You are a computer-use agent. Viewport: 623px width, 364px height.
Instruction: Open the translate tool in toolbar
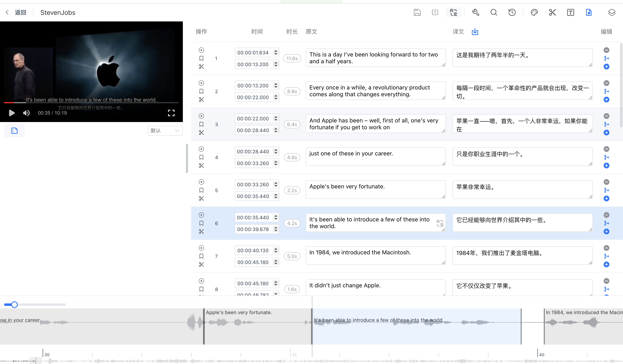pyautogui.click(x=453, y=12)
